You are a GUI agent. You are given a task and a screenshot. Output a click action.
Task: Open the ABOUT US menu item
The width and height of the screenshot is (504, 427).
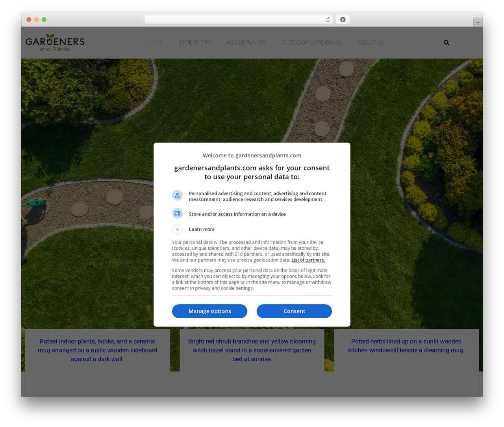(x=371, y=43)
